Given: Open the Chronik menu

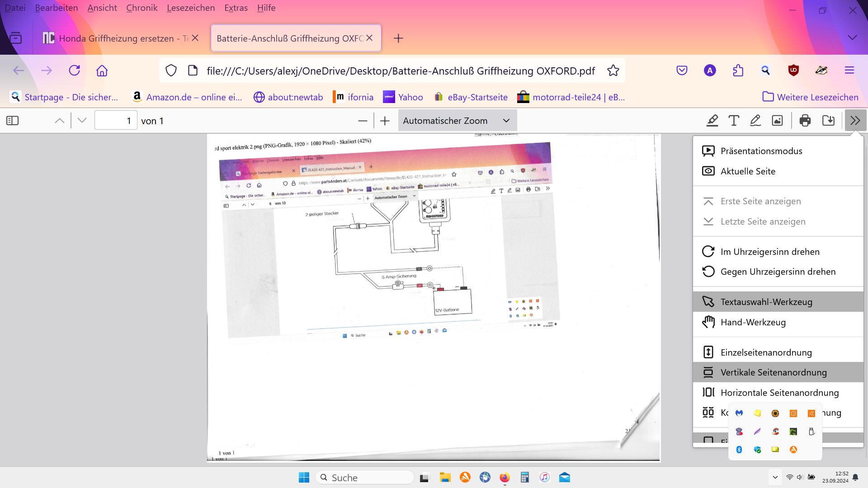Looking at the screenshot, I should [142, 8].
